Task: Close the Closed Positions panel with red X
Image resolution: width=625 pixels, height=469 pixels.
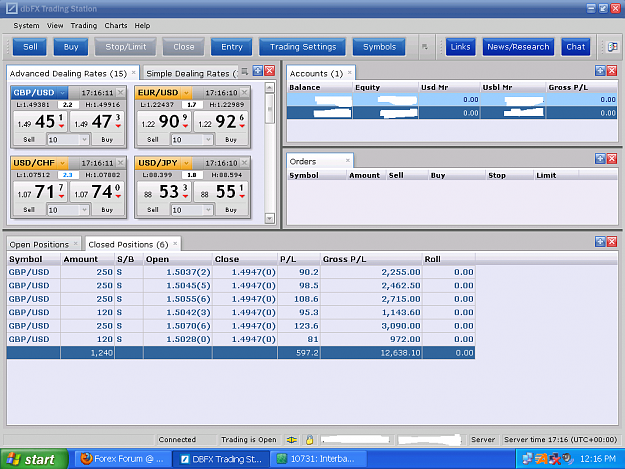Action: tap(612, 241)
